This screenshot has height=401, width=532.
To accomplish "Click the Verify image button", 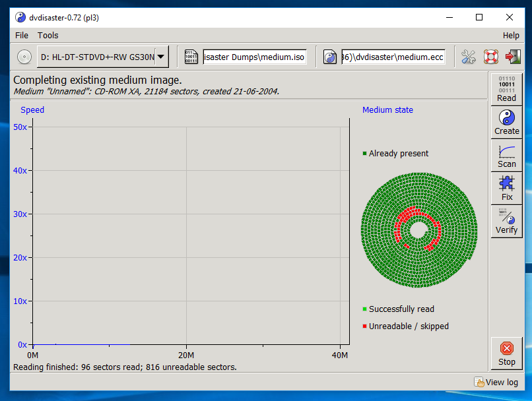I will coord(506,221).
